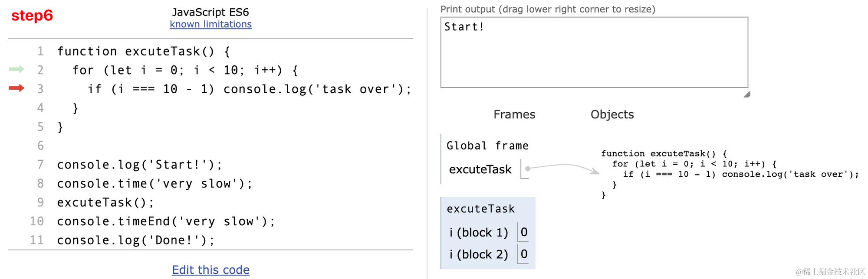Click line 3 if-statement code
868x279 pixels.
click(x=249, y=89)
